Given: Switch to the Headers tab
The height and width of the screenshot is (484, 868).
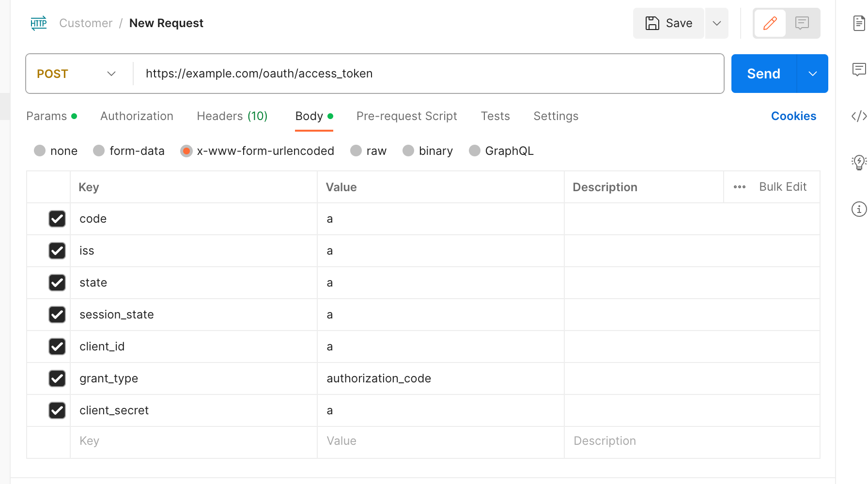Looking at the screenshot, I should click(x=232, y=116).
